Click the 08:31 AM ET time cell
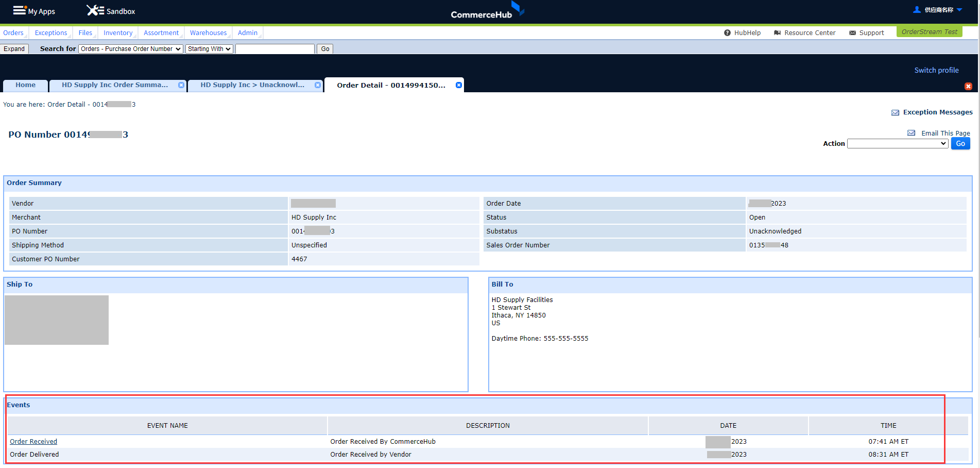 point(888,455)
